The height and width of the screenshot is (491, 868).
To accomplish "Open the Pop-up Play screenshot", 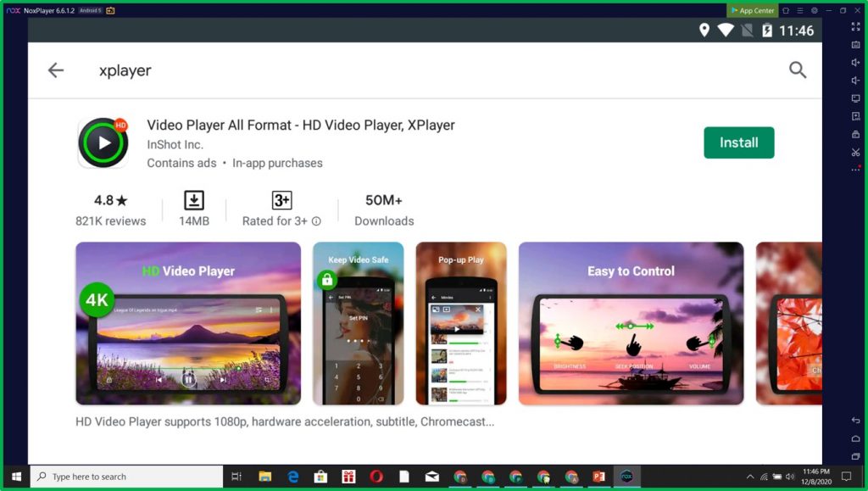I will pos(461,323).
